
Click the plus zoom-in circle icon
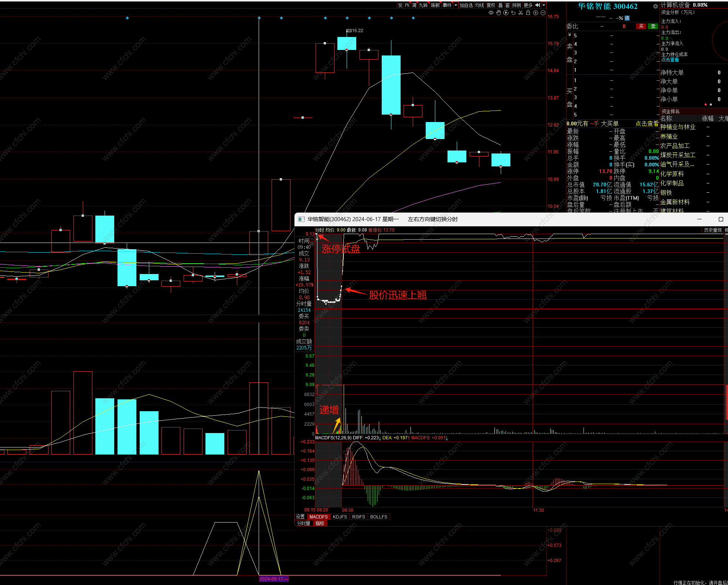pos(535,13)
